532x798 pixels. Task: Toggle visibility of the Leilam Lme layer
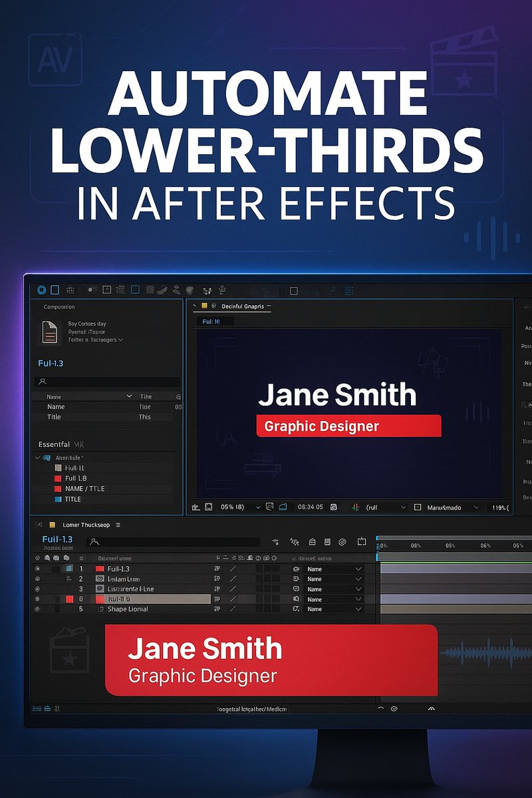coord(37,579)
